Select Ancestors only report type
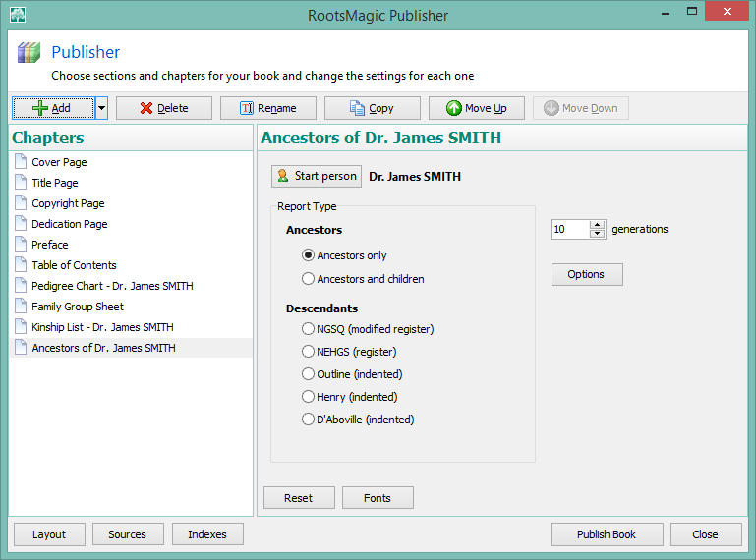The width and height of the screenshot is (756, 560). (344, 255)
